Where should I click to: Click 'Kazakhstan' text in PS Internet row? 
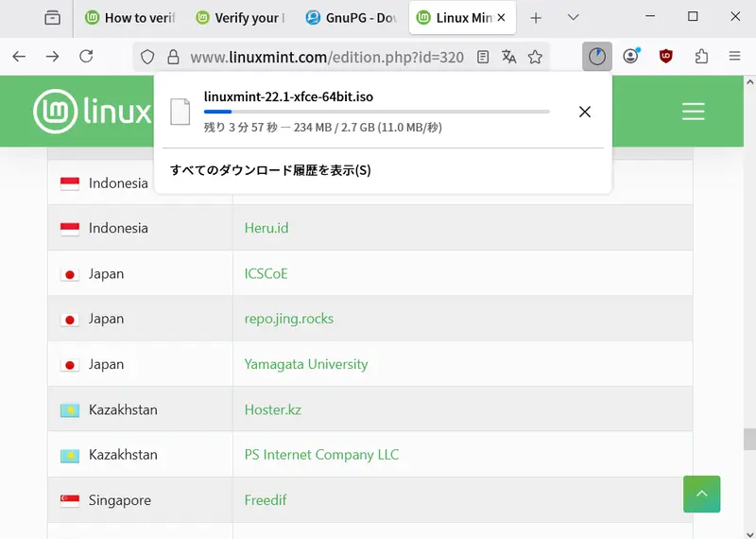click(123, 455)
